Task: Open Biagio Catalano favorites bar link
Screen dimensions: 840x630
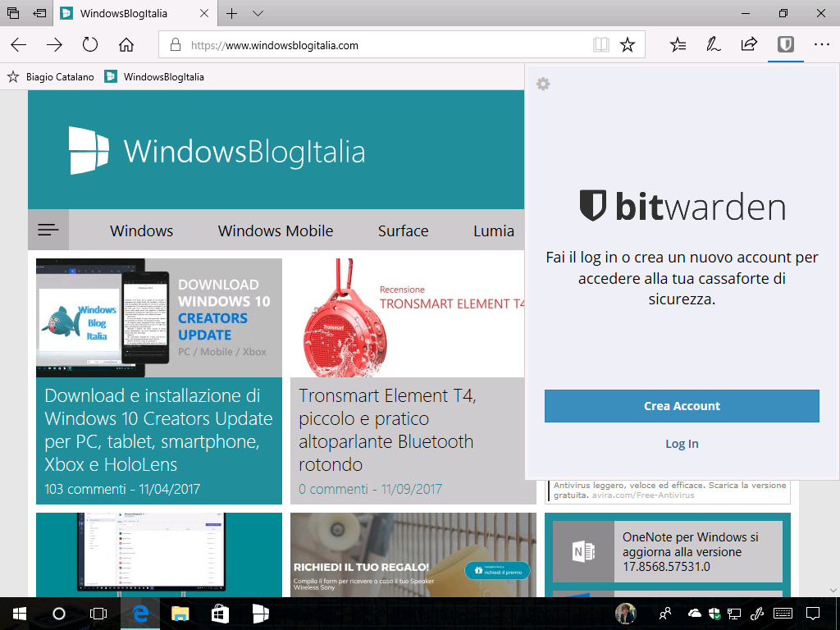Action: pyautogui.click(x=51, y=77)
